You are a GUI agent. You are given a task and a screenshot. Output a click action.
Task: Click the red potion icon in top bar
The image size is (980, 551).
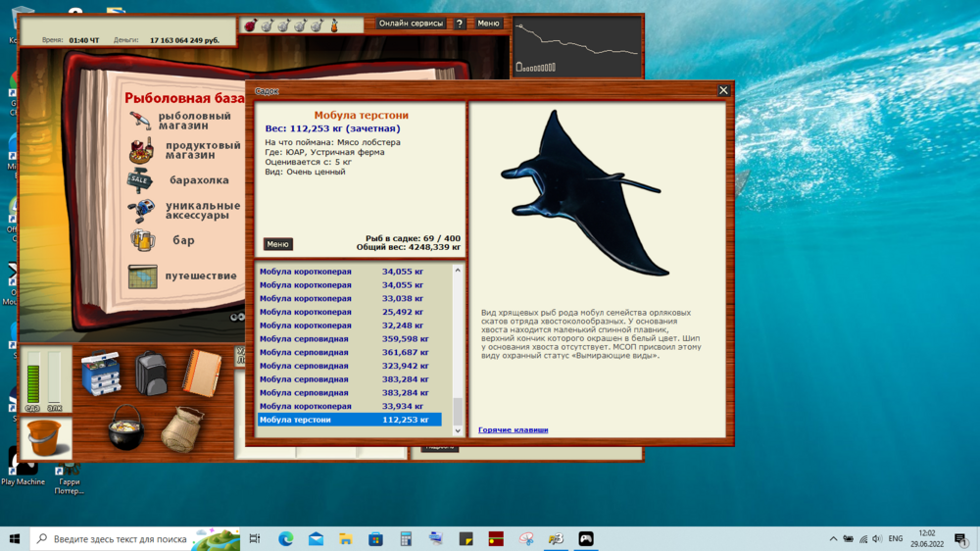pyautogui.click(x=250, y=25)
